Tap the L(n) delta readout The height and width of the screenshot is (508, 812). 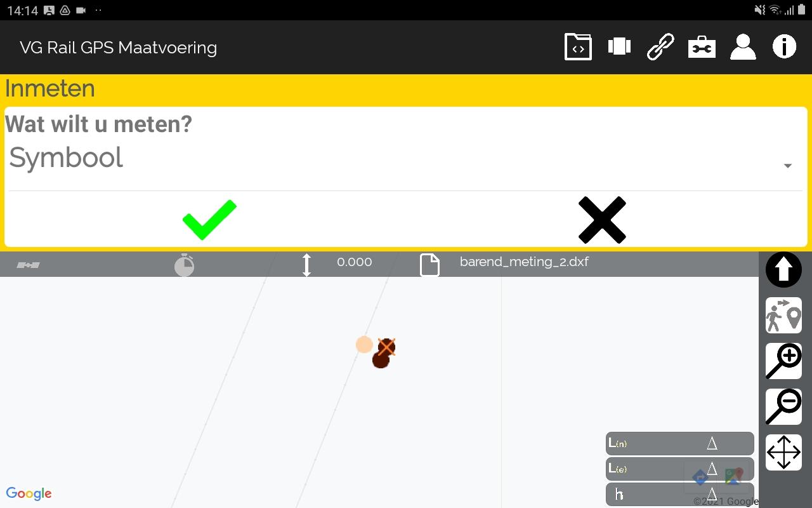pyautogui.click(x=680, y=443)
